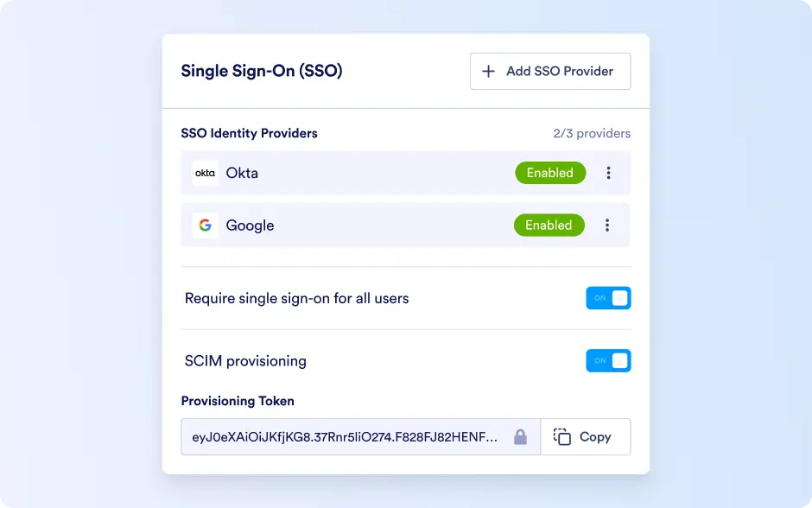Click the SSO Identity Providers heading

[x=249, y=134]
